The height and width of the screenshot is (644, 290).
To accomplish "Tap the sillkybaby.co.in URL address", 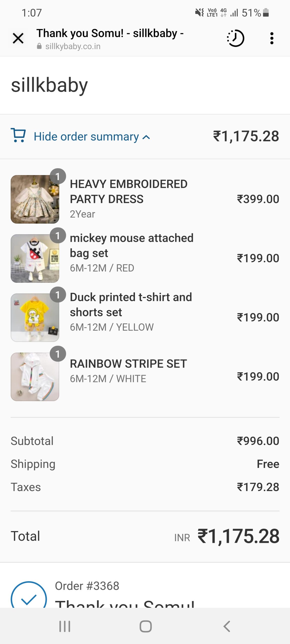I will click(x=73, y=46).
